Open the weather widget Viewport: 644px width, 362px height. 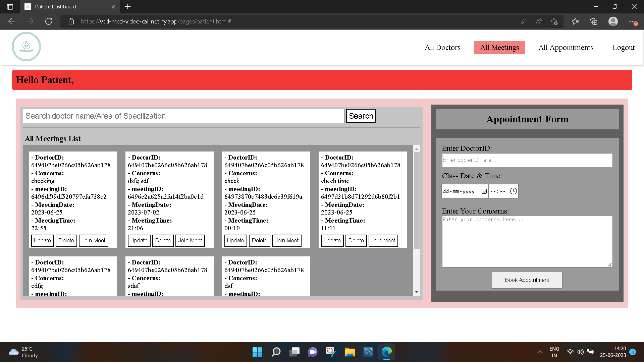(x=23, y=352)
